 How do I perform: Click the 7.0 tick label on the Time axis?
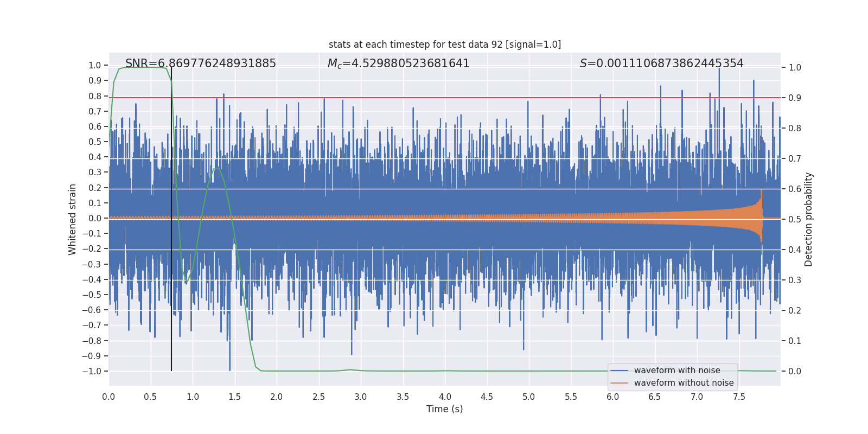pos(697,397)
